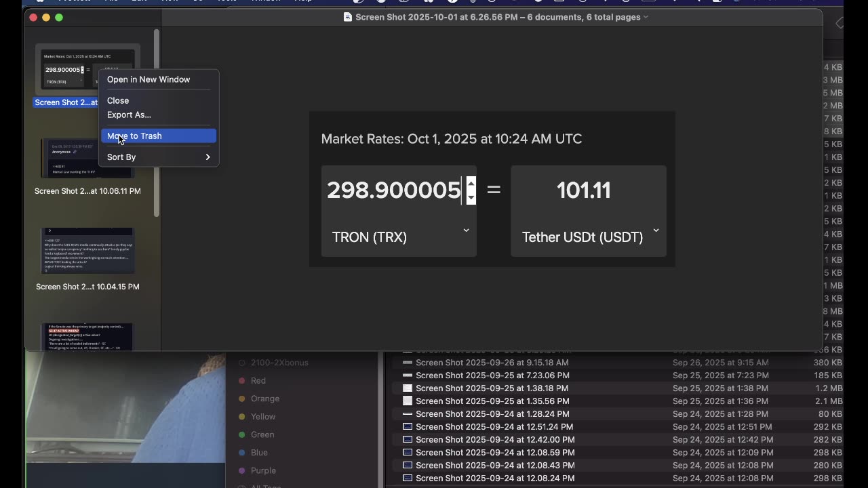Select Screen Shot 2025-09-24 at 12.42.00 PM file
The height and width of the screenshot is (488, 868).
click(495, 440)
